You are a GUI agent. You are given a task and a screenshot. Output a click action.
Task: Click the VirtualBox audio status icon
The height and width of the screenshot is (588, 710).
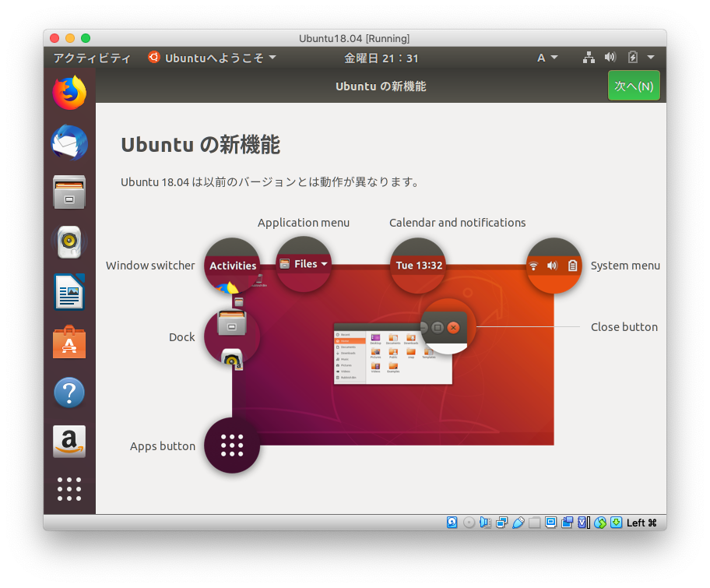(x=486, y=523)
